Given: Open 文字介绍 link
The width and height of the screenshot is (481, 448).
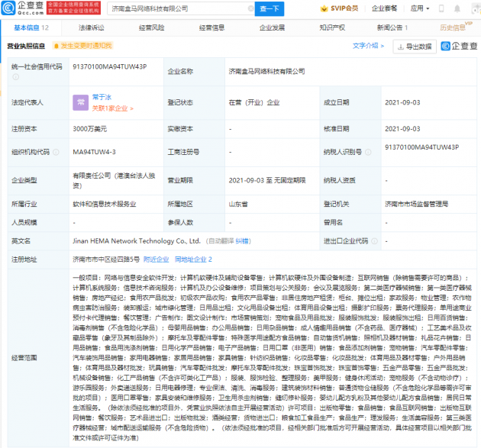Looking at the screenshot, I should point(368,46).
